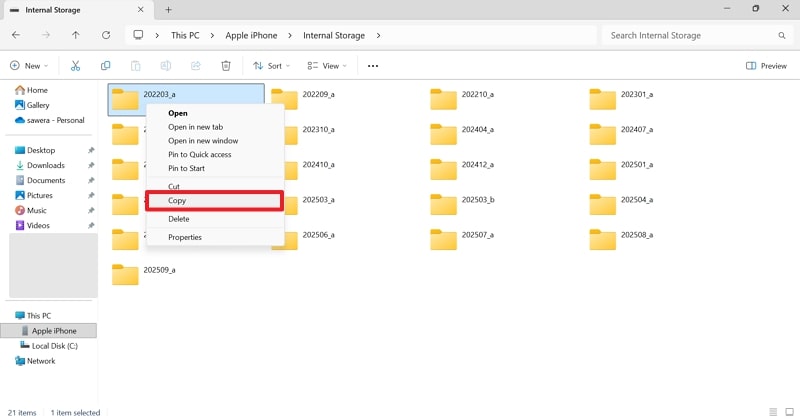Choose Delete in the context menu
This screenshot has height=420, width=800.
(215, 219)
